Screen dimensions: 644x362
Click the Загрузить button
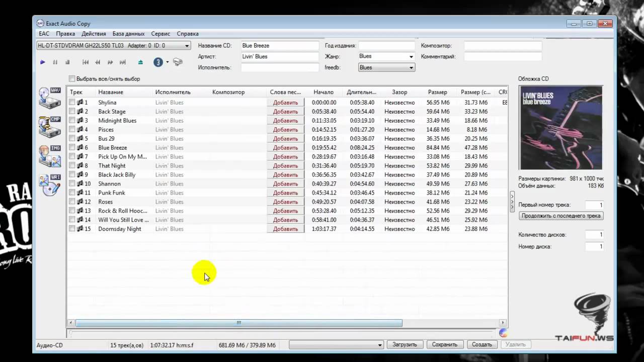[405, 344]
